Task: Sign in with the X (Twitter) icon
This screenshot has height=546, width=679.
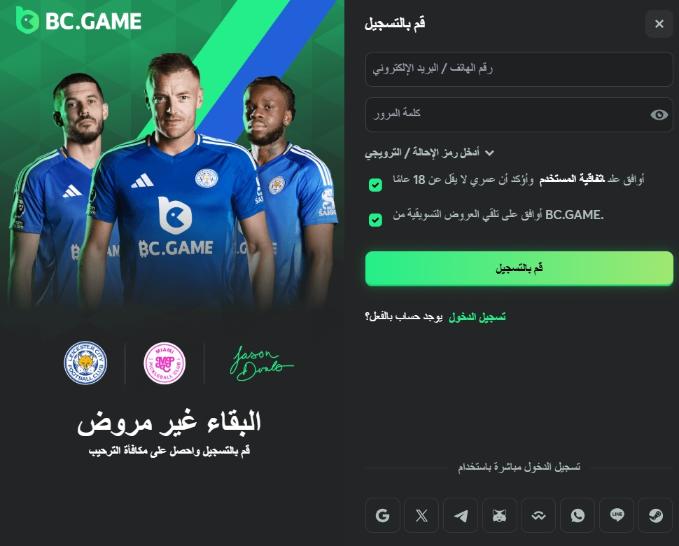Action: [x=421, y=515]
